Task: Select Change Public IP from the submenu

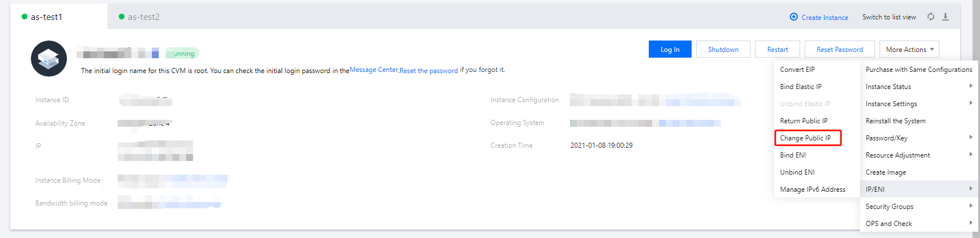Action: tap(806, 138)
